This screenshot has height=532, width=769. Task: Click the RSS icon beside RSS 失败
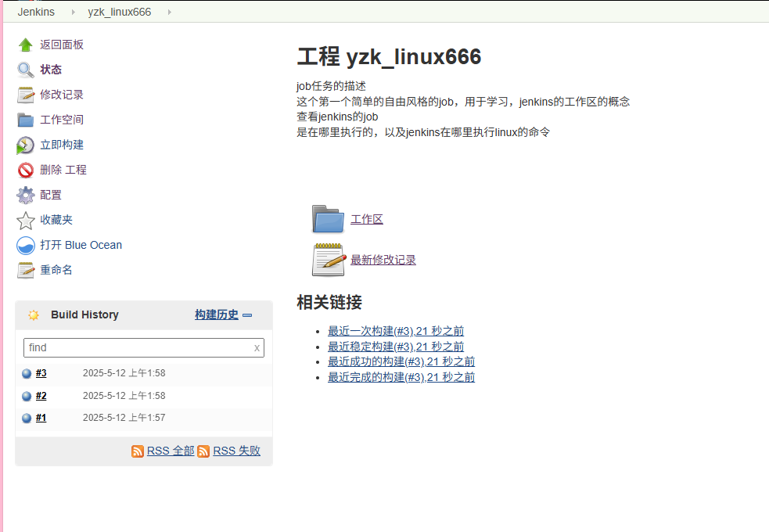(x=203, y=451)
